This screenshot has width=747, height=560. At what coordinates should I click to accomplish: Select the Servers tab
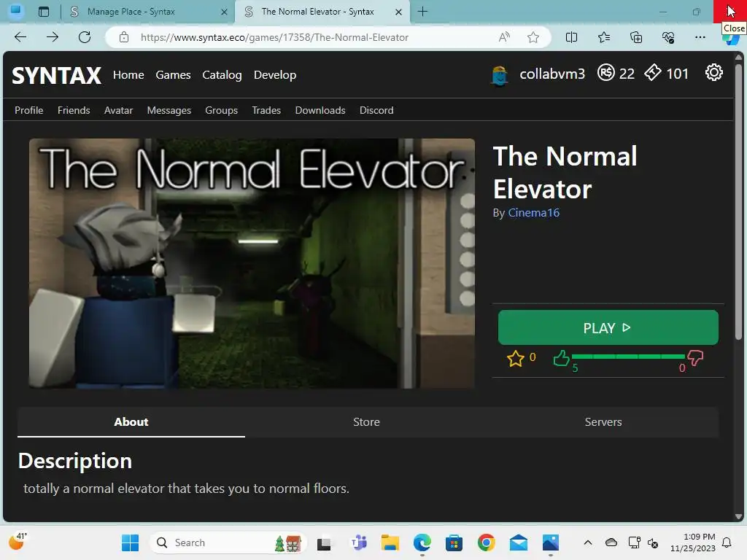point(603,422)
